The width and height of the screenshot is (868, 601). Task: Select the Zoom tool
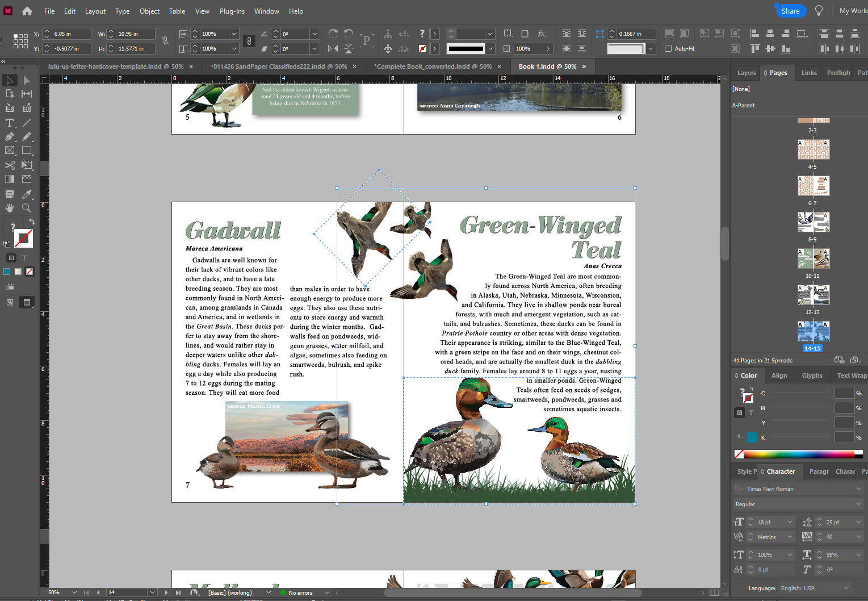point(27,208)
